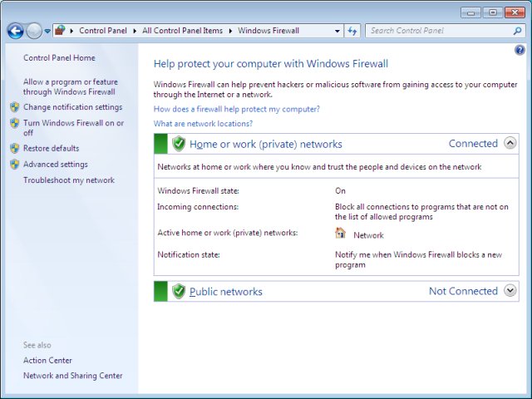Screen dimensions: 532x399
Task: Click the Network name text
Action: (x=368, y=235)
